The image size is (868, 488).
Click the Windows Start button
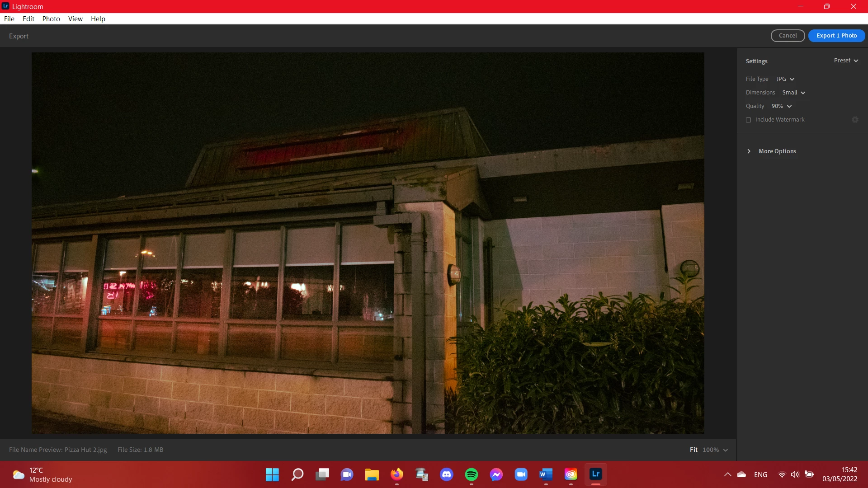272,474
